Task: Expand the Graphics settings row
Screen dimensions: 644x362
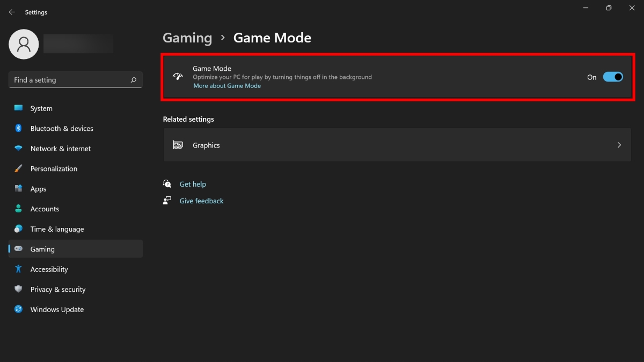Action: click(x=397, y=145)
